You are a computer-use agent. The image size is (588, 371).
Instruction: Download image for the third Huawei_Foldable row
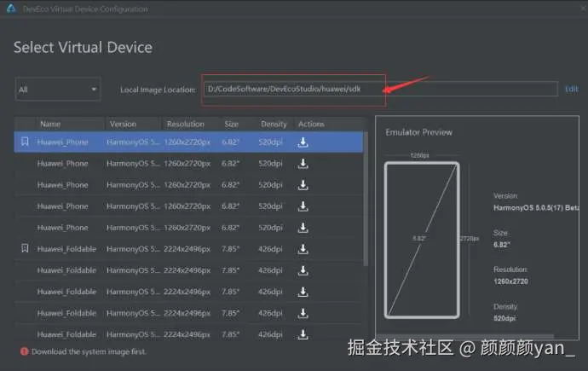point(303,292)
